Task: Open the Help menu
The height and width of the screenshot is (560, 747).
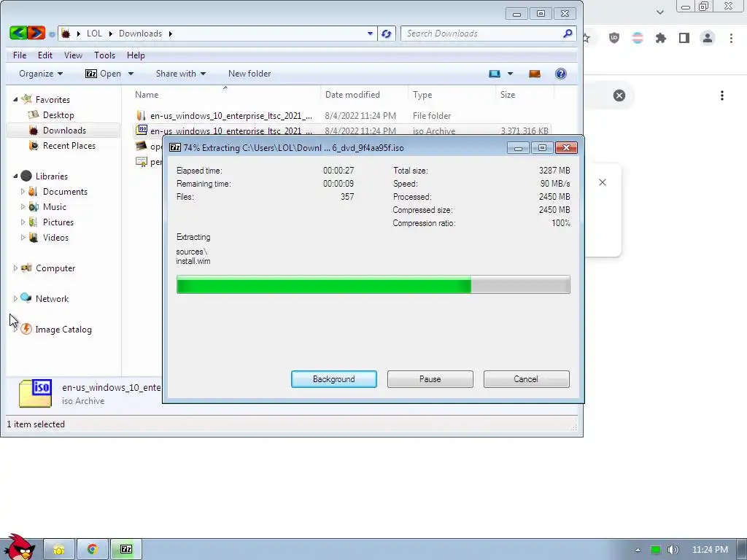Action: (x=136, y=55)
